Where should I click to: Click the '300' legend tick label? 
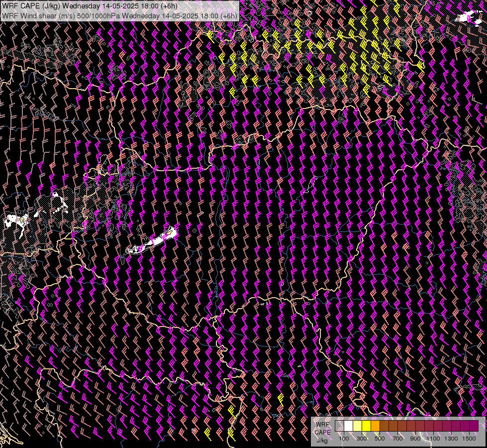pyautogui.click(x=362, y=439)
